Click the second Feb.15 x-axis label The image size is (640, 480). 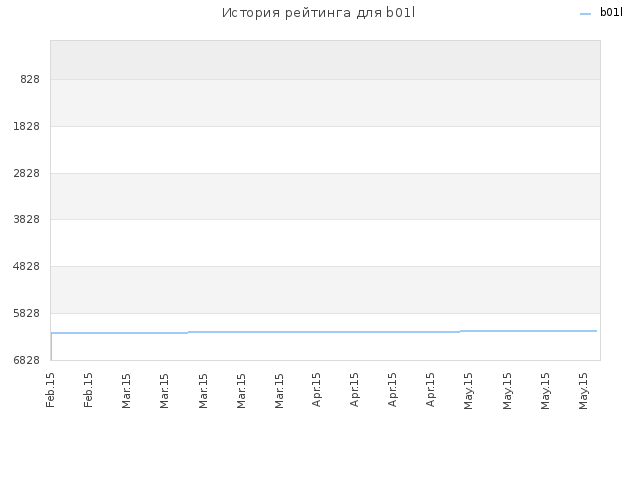[x=88, y=390]
